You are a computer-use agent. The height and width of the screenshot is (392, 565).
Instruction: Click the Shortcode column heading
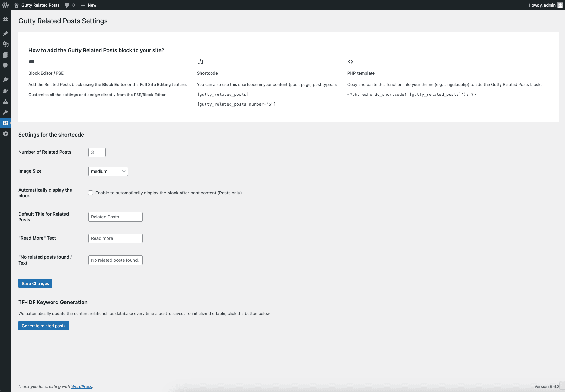207,73
